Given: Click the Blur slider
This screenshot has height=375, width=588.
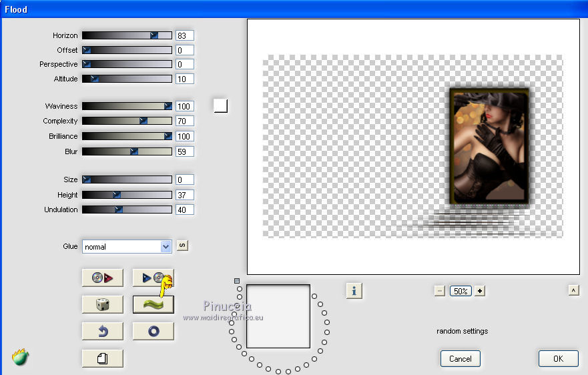Looking at the screenshot, I should [x=127, y=151].
